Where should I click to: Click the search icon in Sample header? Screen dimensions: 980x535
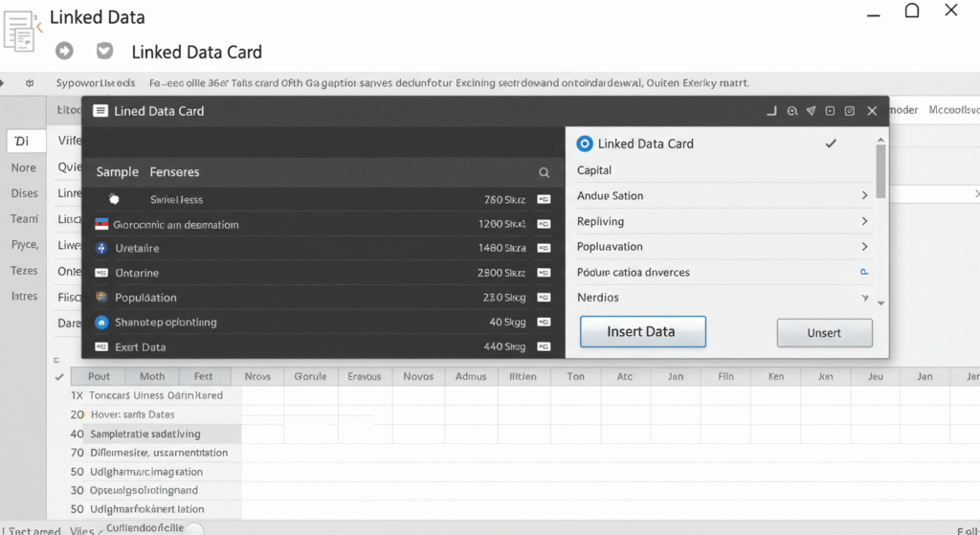tap(544, 173)
